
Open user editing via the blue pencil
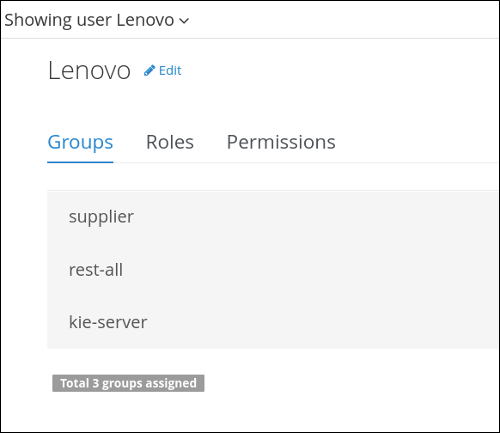[x=149, y=70]
